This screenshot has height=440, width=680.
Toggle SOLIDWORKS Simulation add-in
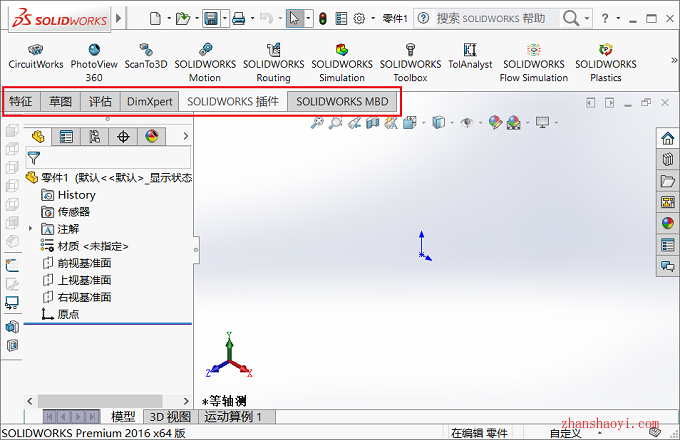pyautogui.click(x=342, y=63)
